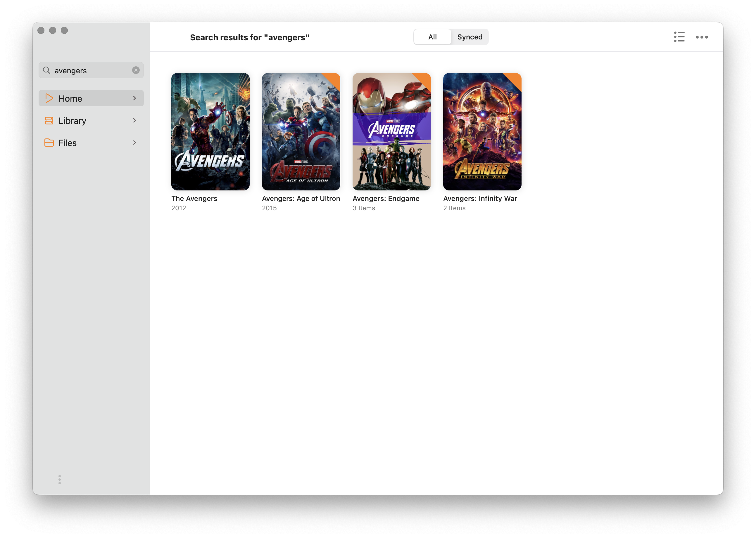Click the sidebar vertical dots handle
The width and height of the screenshot is (756, 538).
pos(60,479)
